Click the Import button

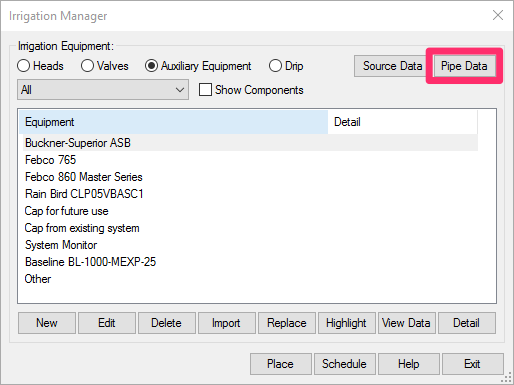tap(227, 323)
